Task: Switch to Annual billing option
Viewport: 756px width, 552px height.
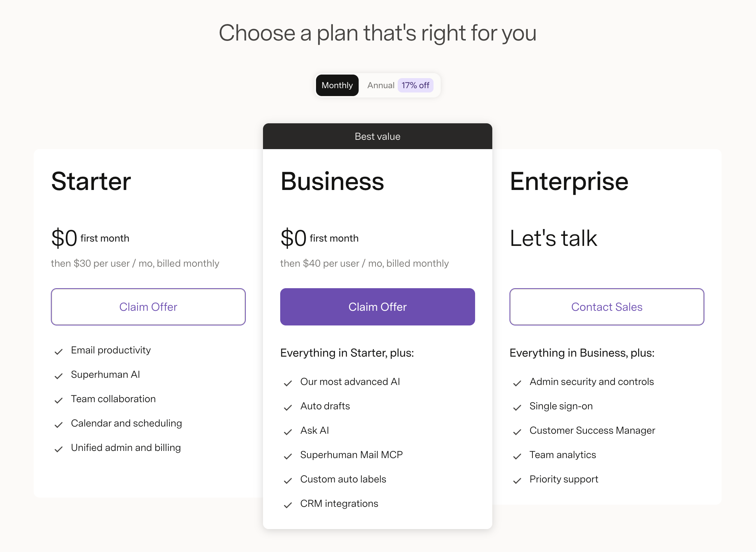Action: coord(381,85)
